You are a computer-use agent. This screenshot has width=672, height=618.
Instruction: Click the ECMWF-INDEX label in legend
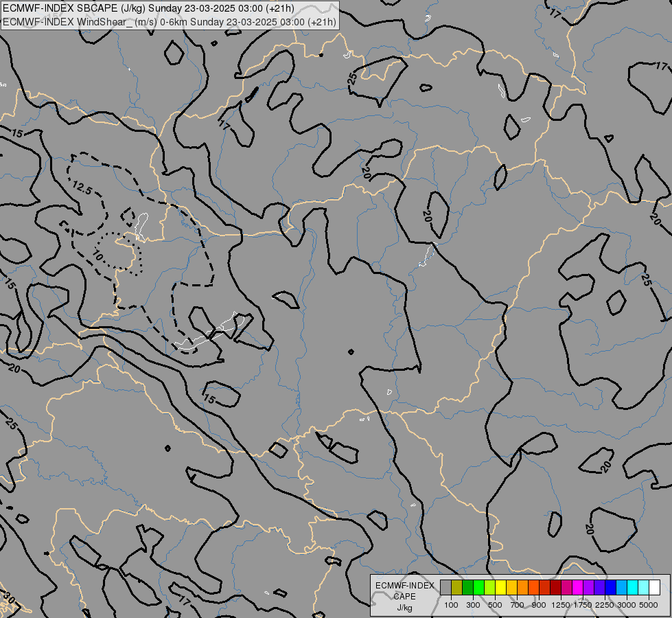[x=404, y=586]
